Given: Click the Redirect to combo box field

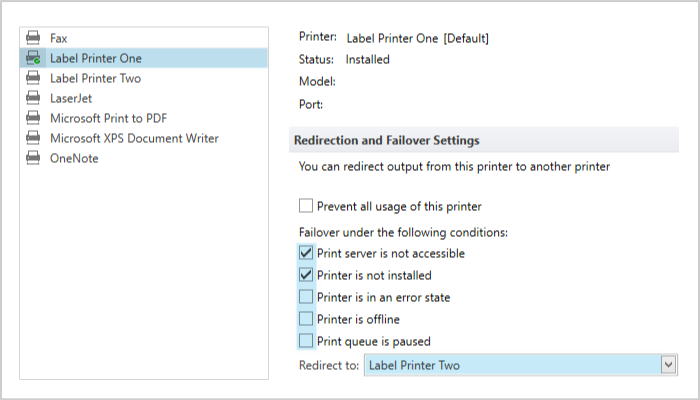Looking at the screenshot, I should [510, 366].
